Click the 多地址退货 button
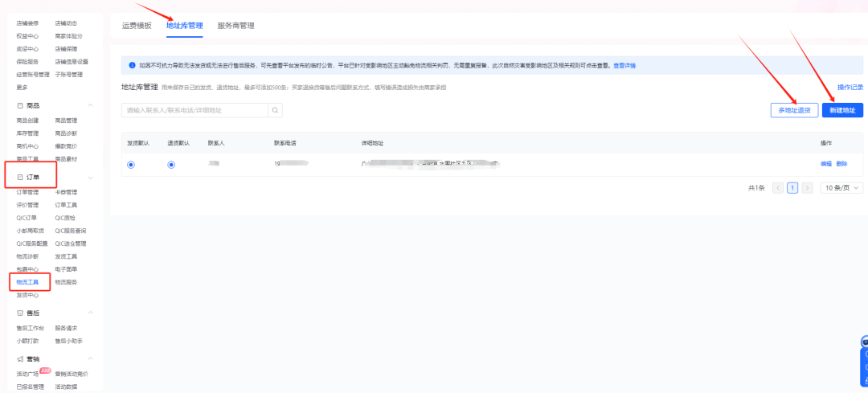 pos(793,110)
